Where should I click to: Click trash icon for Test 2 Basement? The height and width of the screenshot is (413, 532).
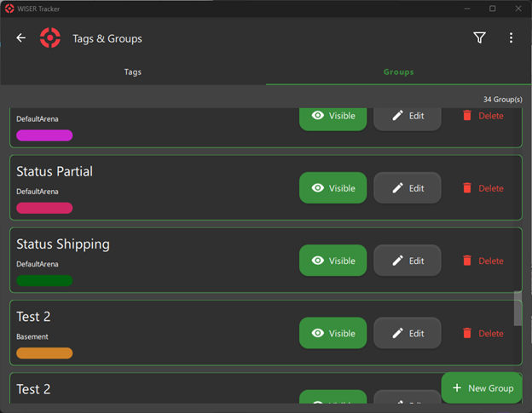tap(466, 333)
